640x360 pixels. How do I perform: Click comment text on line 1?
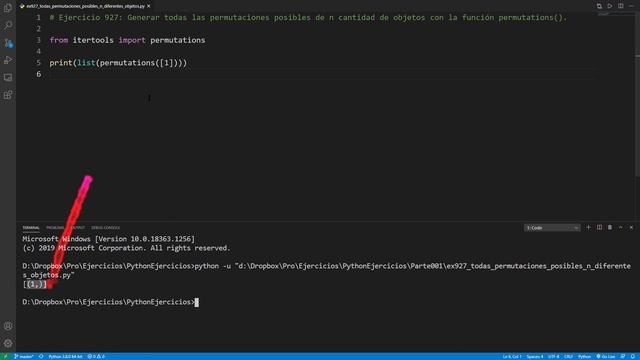[x=308, y=18]
